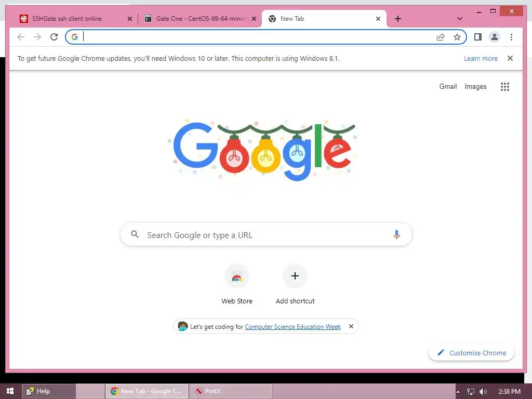Select the New Tab tab
The width and height of the screenshot is (532, 399).
pyautogui.click(x=324, y=19)
